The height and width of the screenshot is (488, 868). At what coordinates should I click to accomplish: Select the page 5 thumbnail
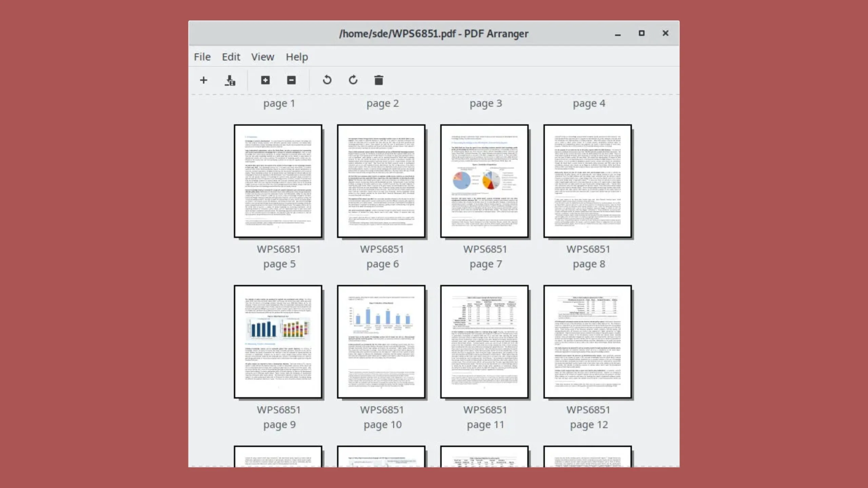pos(278,181)
